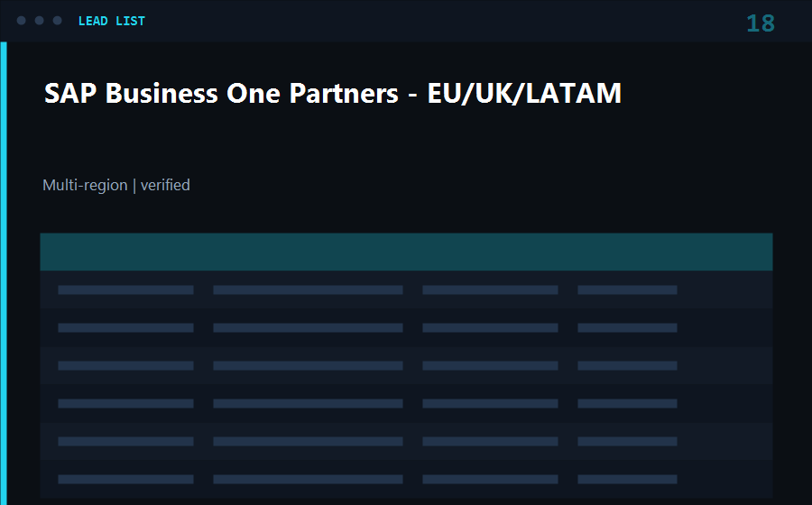
Task: Click the first window dot in title bar
Action: [x=22, y=20]
